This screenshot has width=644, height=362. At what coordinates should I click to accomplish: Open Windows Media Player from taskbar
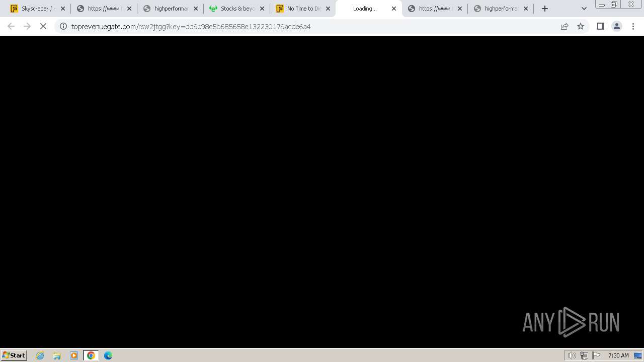(74, 355)
